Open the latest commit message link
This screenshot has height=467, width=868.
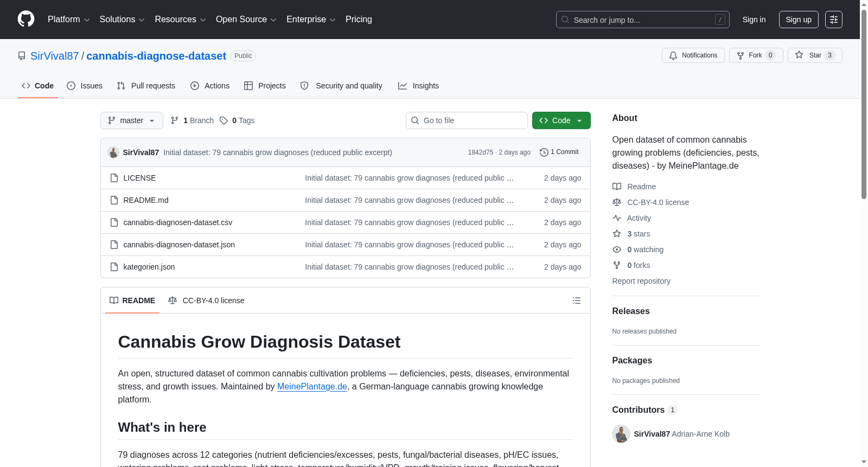[278, 152]
